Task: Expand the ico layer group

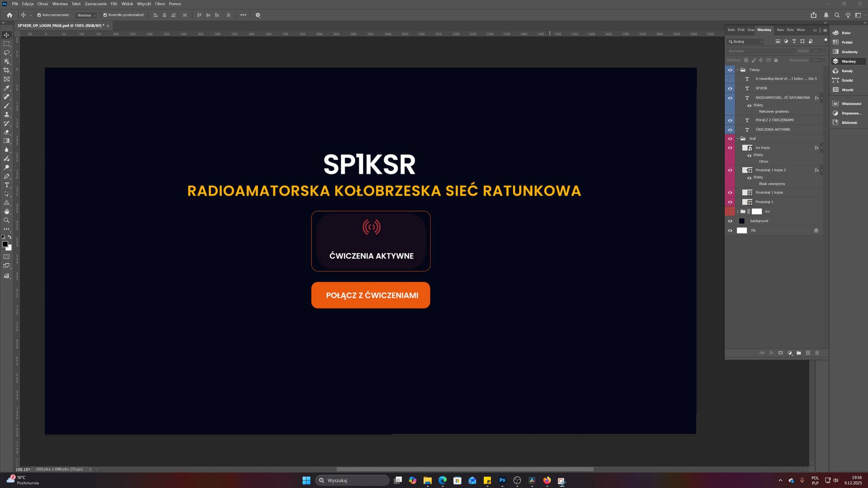Action: tap(737, 211)
